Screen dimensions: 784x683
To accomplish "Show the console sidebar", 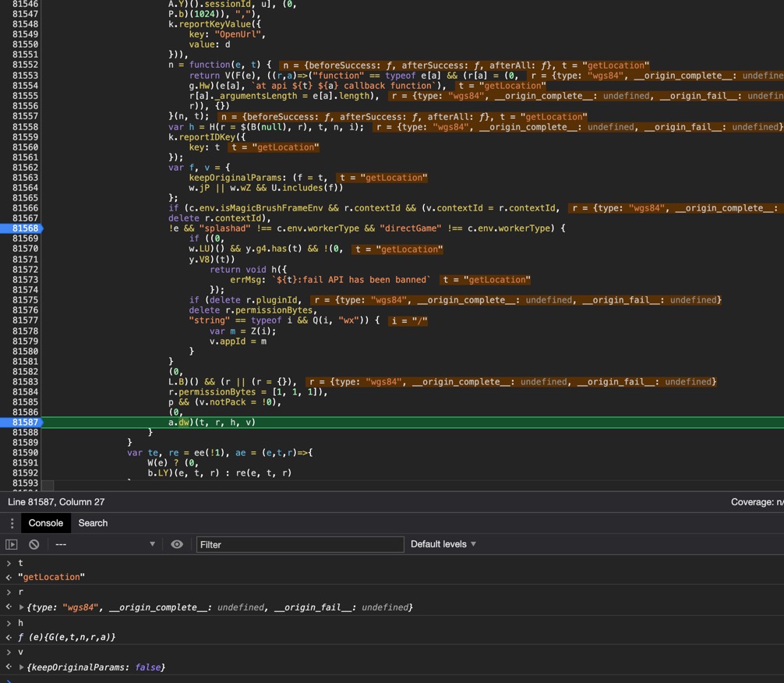I will (x=12, y=544).
